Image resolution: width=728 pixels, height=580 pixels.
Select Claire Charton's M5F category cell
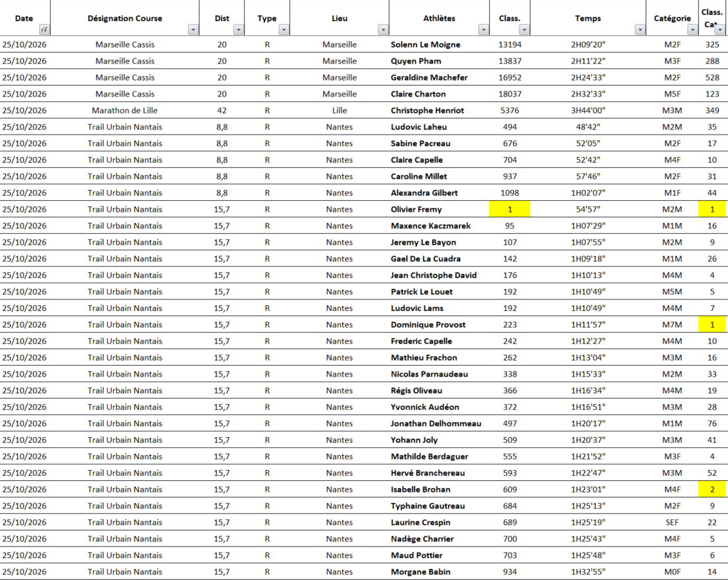[672, 94]
